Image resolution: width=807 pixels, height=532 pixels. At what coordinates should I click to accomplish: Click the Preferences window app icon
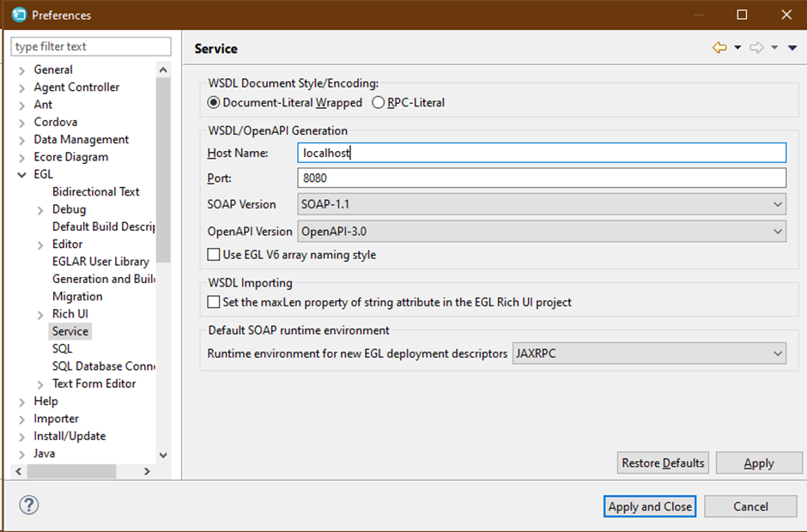coord(19,15)
